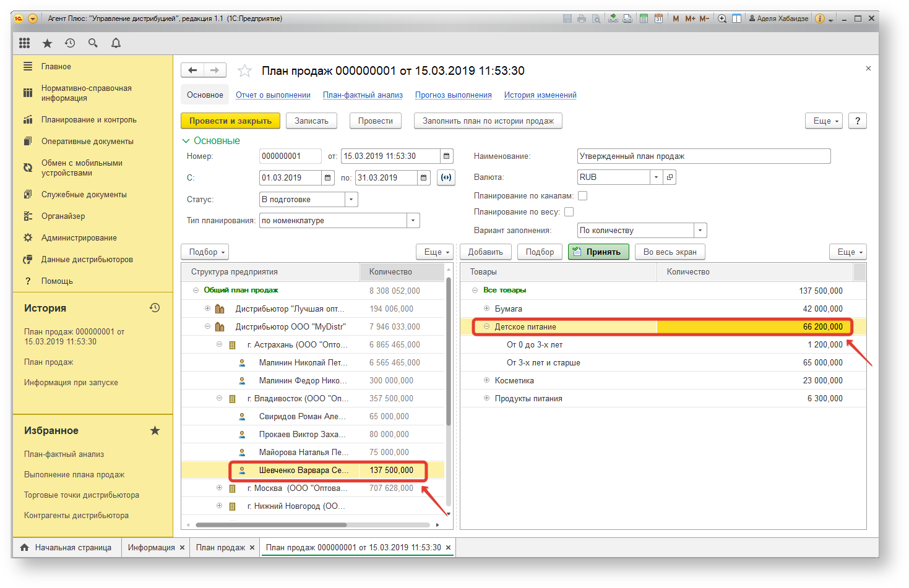Open calendar for start date 01.03.2019

pyautogui.click(x=328, y=178)
